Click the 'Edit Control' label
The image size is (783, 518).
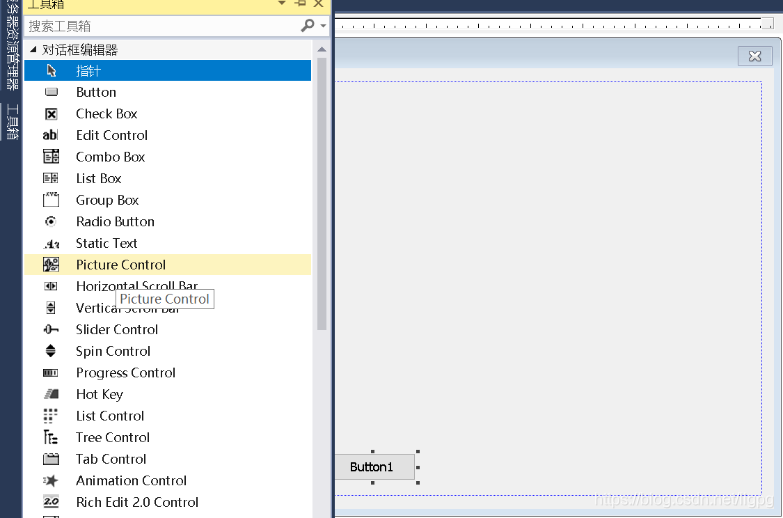[112, 135]
